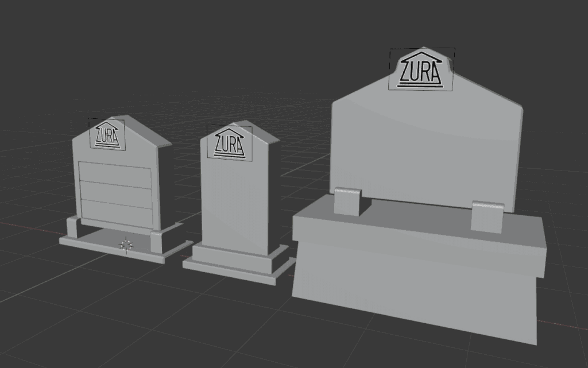This screenshot has height=368, width=588.
Task: Select the right support block on the large tombstone
Action: coord(487,216)
